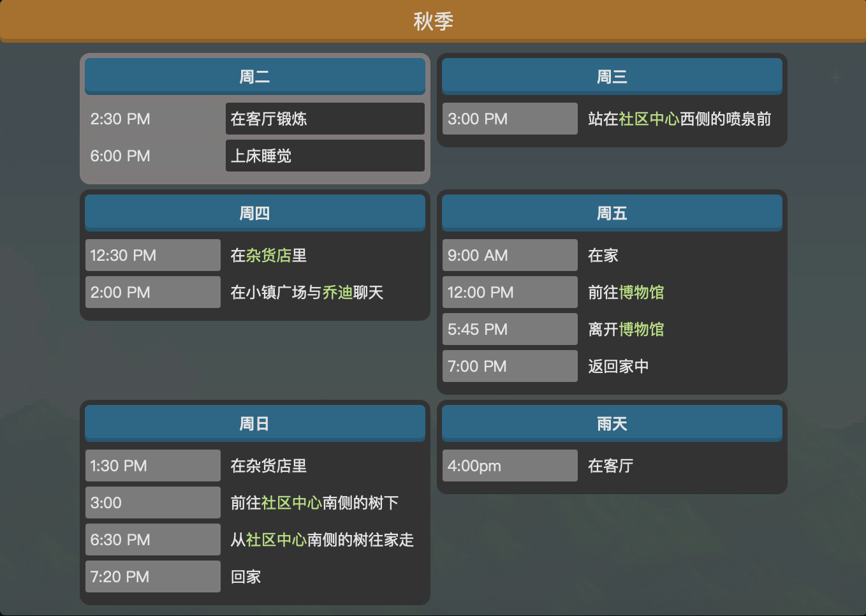The height and width of the screenshot is (616, 866).
Task: Click the 9:00 AM time cell
Action: pos(510,255)
